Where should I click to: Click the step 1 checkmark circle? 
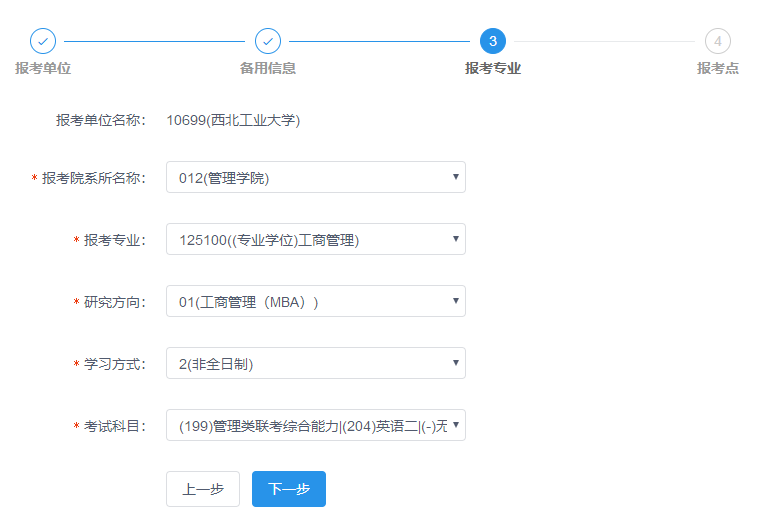[x=43, y=41]
